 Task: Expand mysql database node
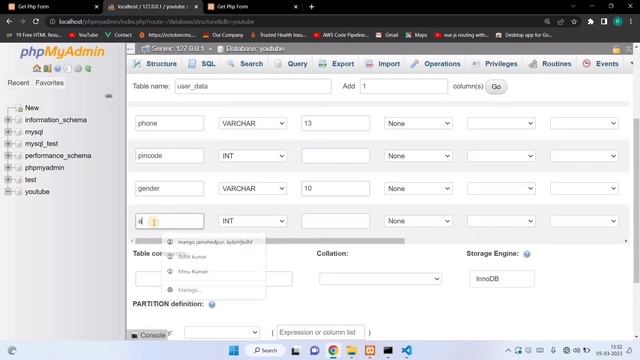click(8, 132)
